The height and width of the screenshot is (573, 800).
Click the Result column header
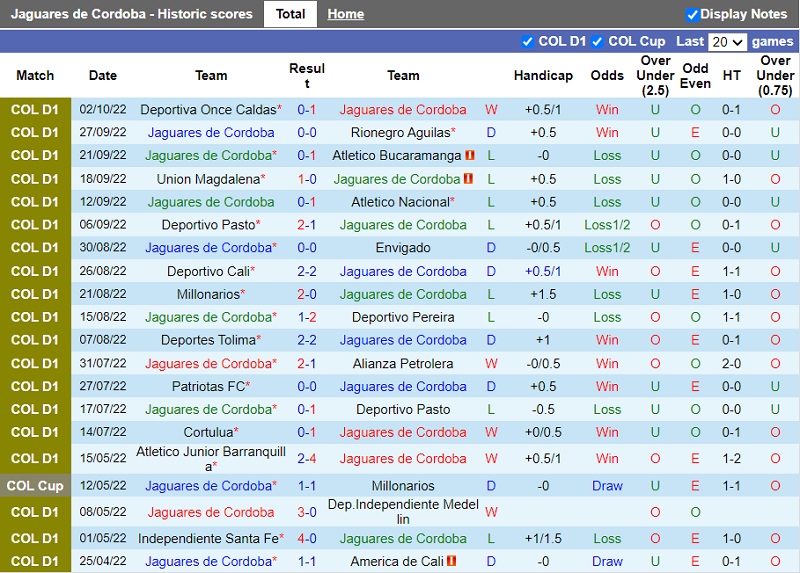pos(307,76)
